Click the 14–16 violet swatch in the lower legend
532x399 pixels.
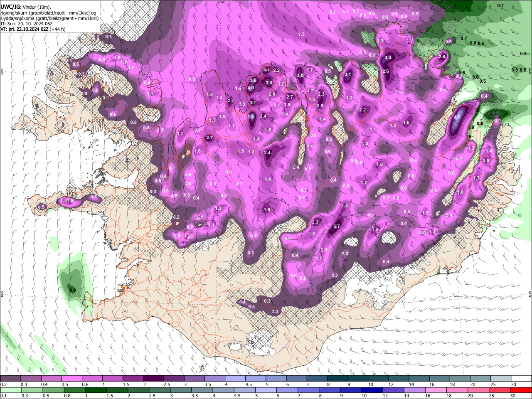[414, 390]
